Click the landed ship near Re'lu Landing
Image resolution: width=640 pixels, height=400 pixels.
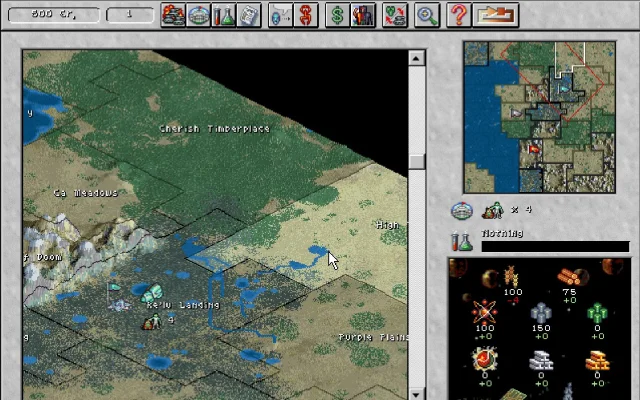coord(120,305)
